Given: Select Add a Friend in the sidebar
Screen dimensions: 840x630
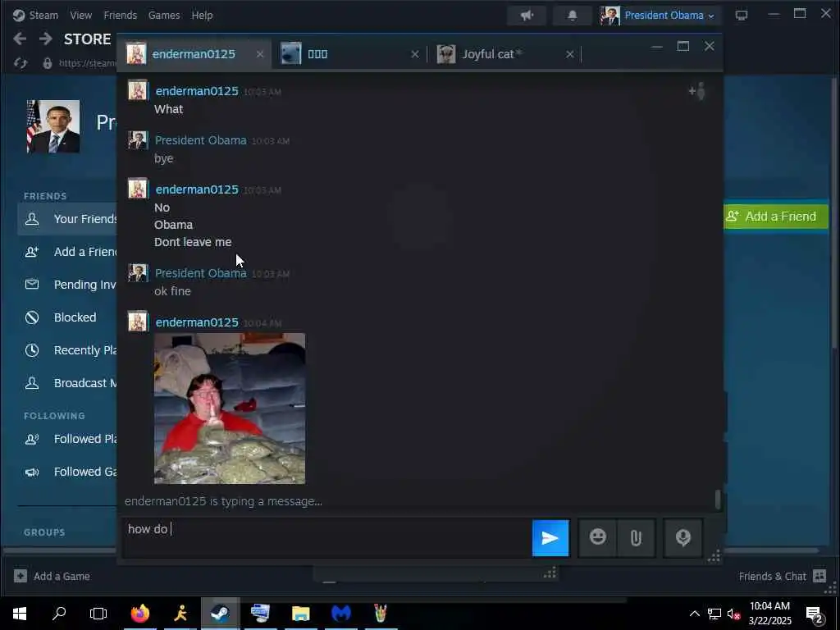Looking at the screenshot, I should click(68, 252).
